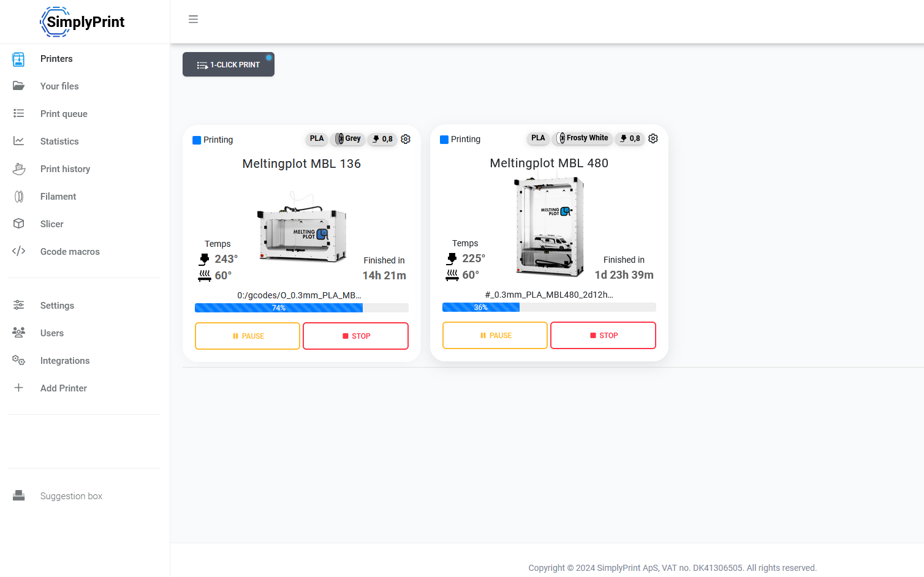Click the Suggestion box icon
Viewport: 924px width, 577px height.
(18, 496)
